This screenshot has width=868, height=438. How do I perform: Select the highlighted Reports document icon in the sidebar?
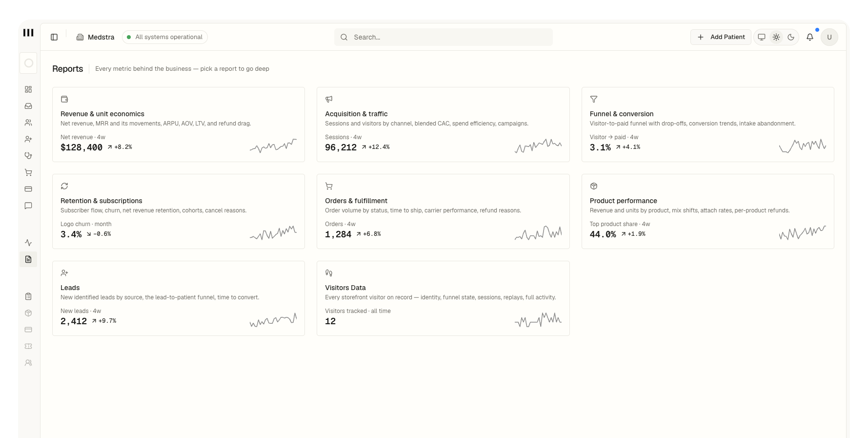pyautogui.click(x=28, y=259)
